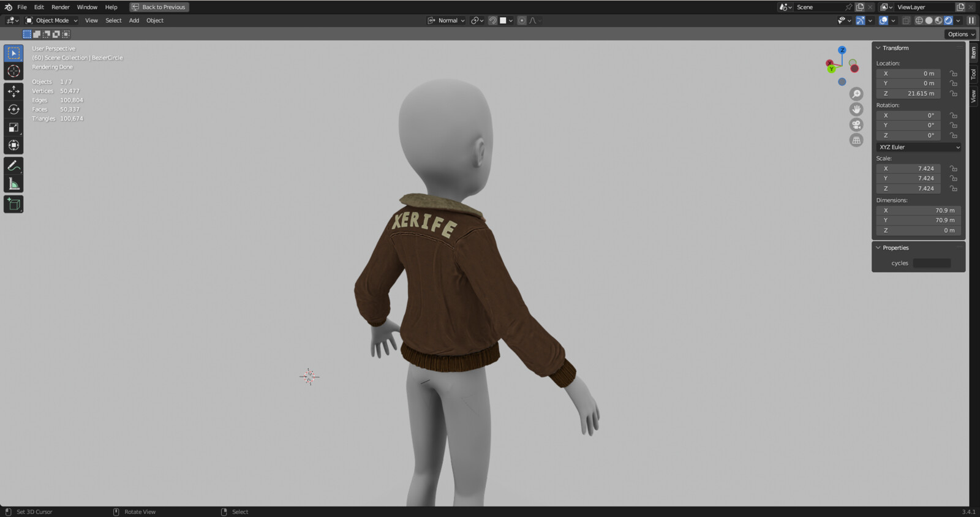Screen dimensions: 980x517
Task: Select the Select Box tool
Action: (x=13, y=53)
